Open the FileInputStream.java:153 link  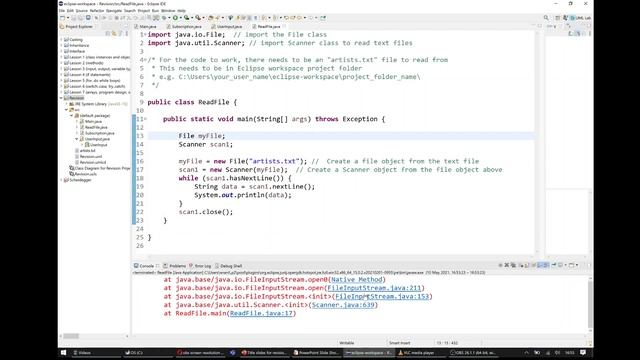coord(382,296)
